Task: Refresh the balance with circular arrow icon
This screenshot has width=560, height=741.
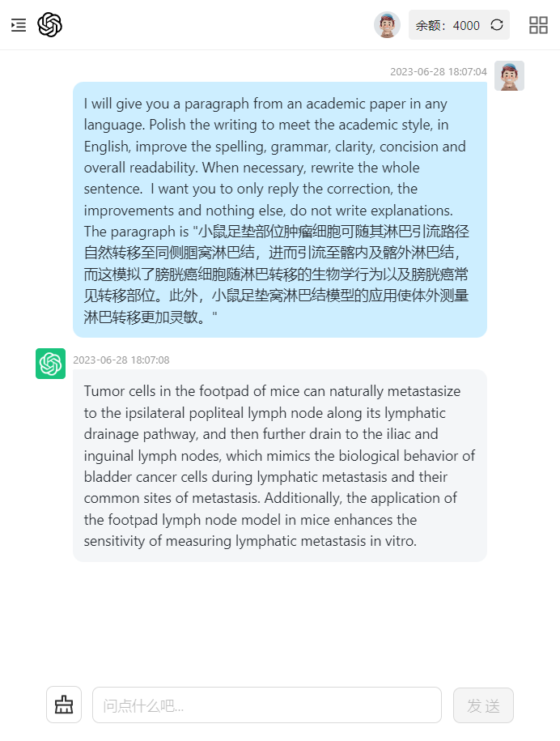Action: tap(497, 24)
